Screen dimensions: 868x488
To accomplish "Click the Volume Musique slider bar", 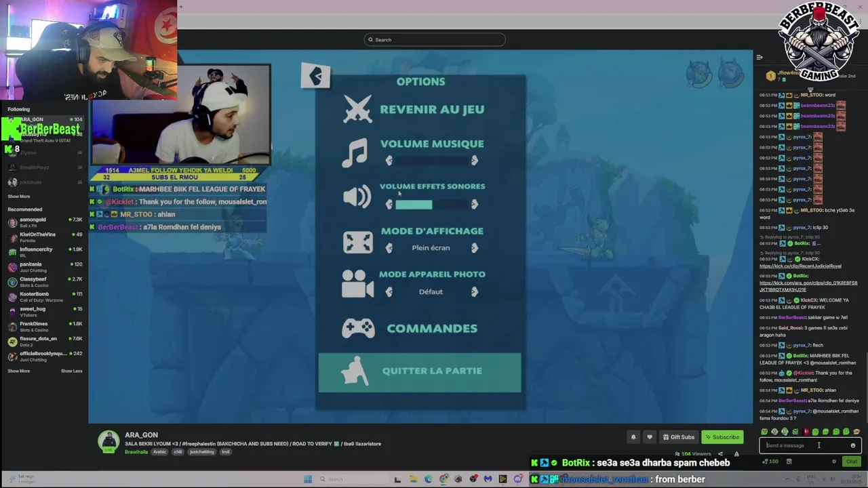I will point(431,161).
